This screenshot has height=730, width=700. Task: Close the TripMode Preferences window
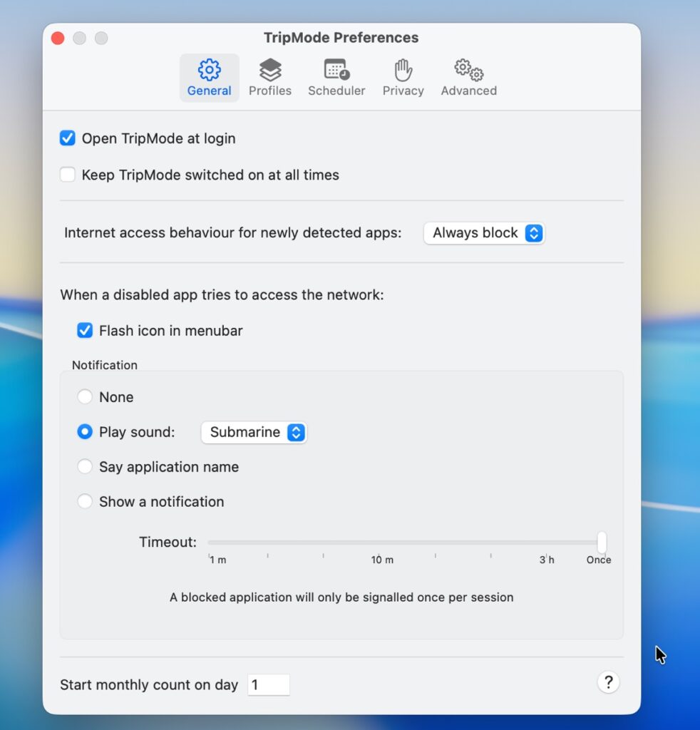[58, 38]
